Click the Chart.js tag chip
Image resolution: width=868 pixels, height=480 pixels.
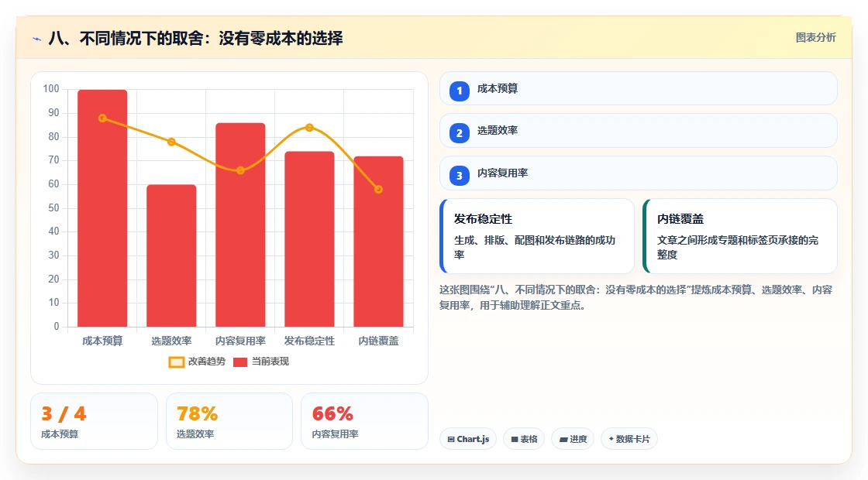tap(468, 439)
